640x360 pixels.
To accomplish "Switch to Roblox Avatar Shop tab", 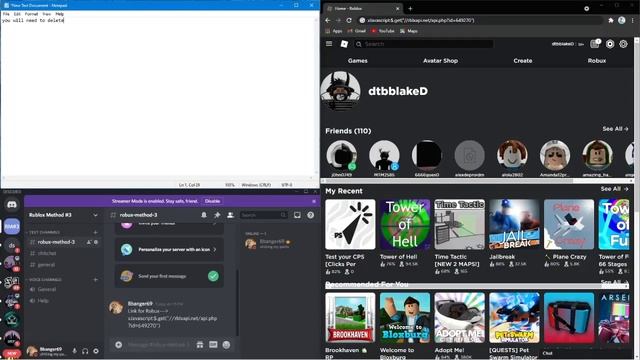I will pyautogui.click(x=440, y=60).
